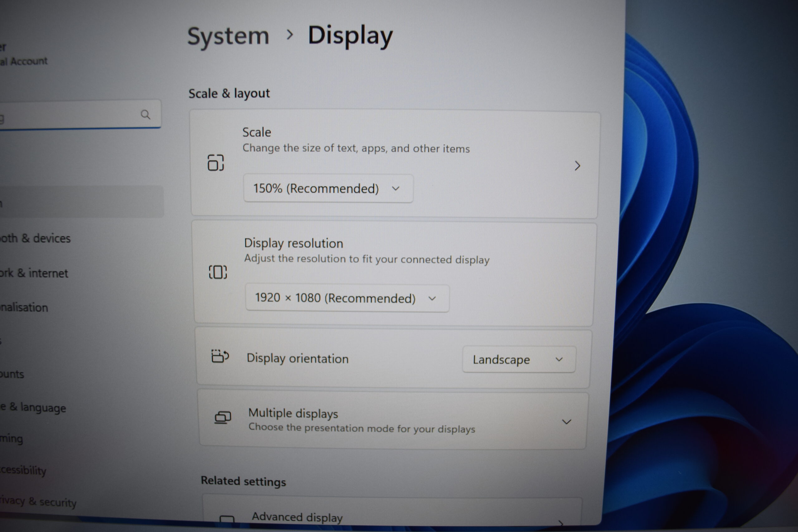Open the 1920 × 1080 resolution dropdown

pos(347,299)
